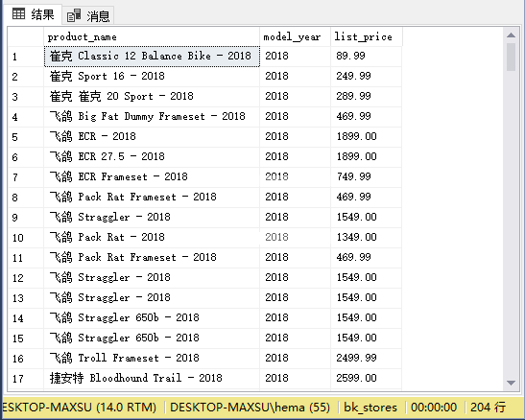
Task: Click cell 崔克 Classic 12 Balance Bike - 2018
Action: [x=152, y=57]
